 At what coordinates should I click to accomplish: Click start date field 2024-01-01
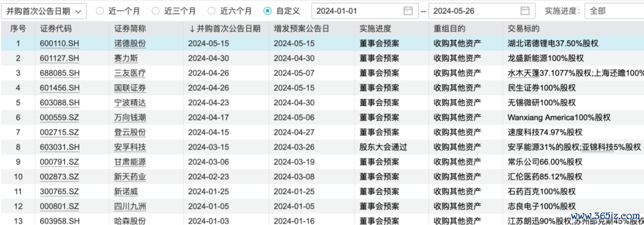pos(364,11)
